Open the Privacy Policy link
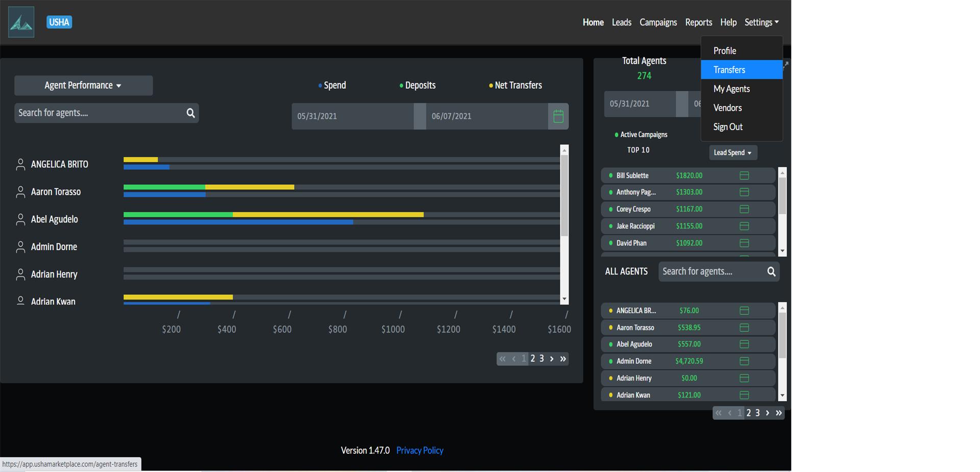The height and width of the screenshot is (472, 980). (x=420, y=451)
